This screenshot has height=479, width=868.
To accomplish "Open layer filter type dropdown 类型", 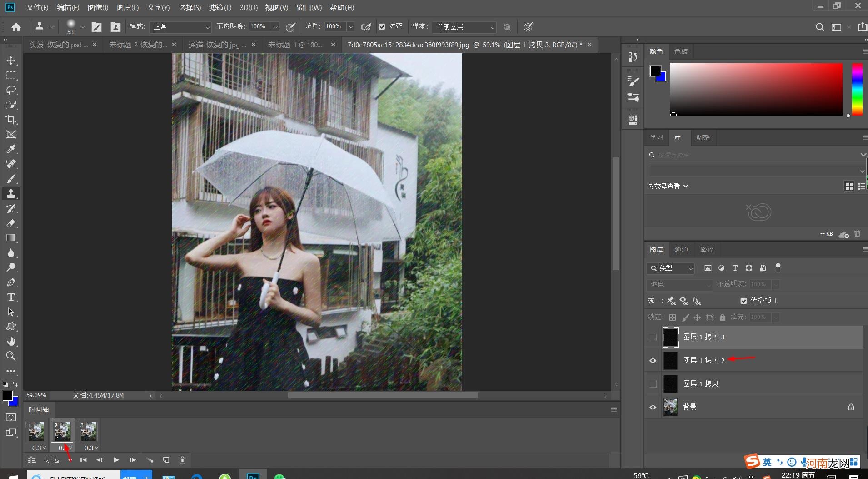I will coord(671,268).
